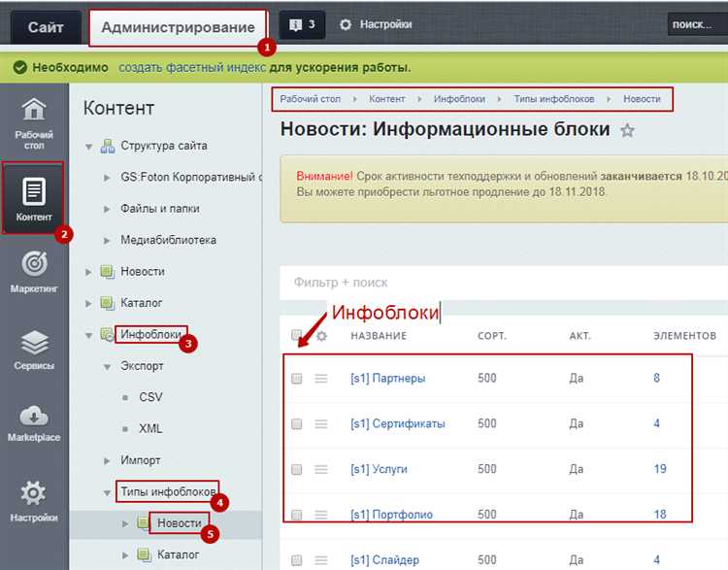The width and height of the screenshot is (728, 570).
Task: Click the Каталог icon under Типы инфоблоков
Action: pos(144,554)
